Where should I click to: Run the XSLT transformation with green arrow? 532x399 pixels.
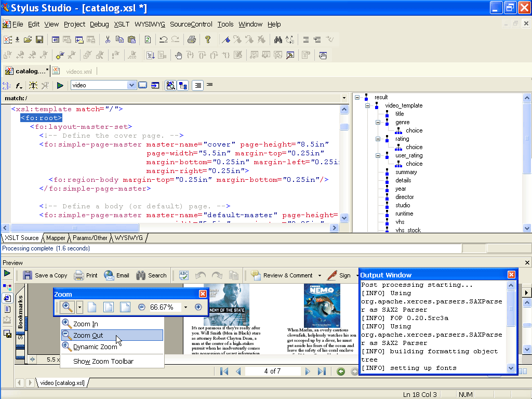point(60,85)
